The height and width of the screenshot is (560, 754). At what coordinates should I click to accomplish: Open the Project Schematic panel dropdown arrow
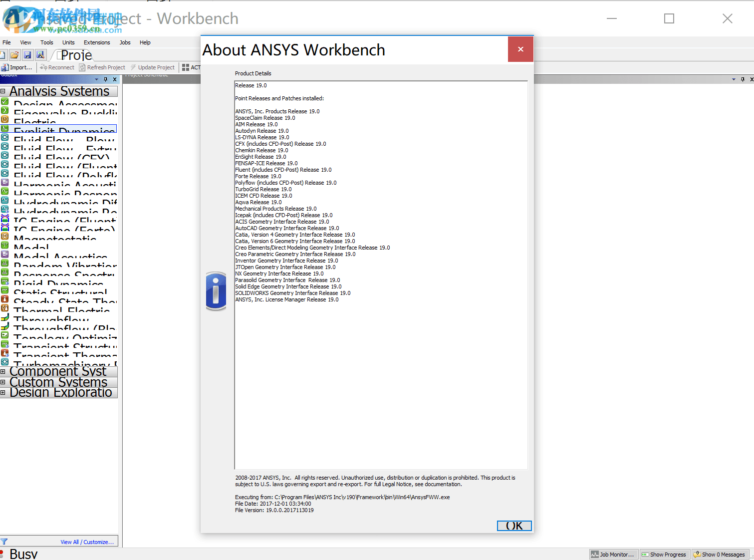734,79
